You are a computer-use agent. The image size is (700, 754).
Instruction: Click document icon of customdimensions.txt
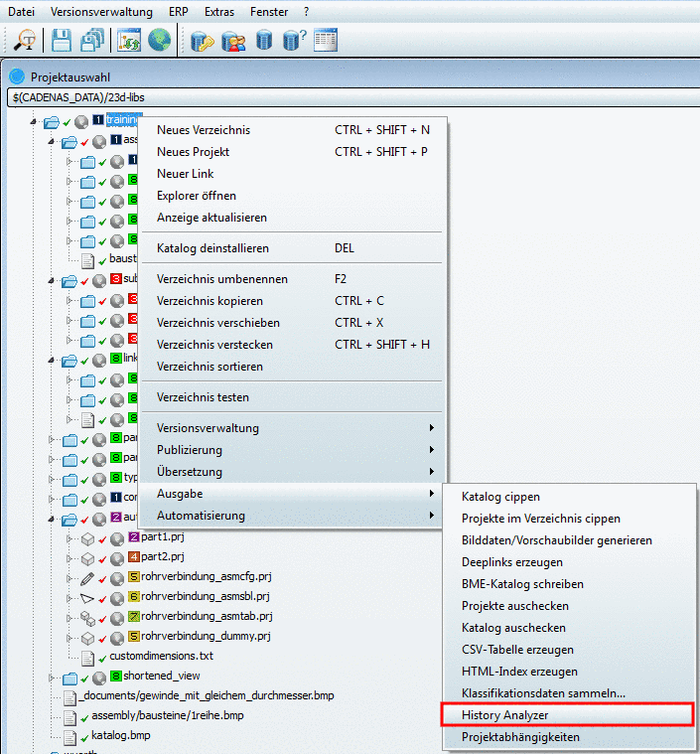coord(87,659)
